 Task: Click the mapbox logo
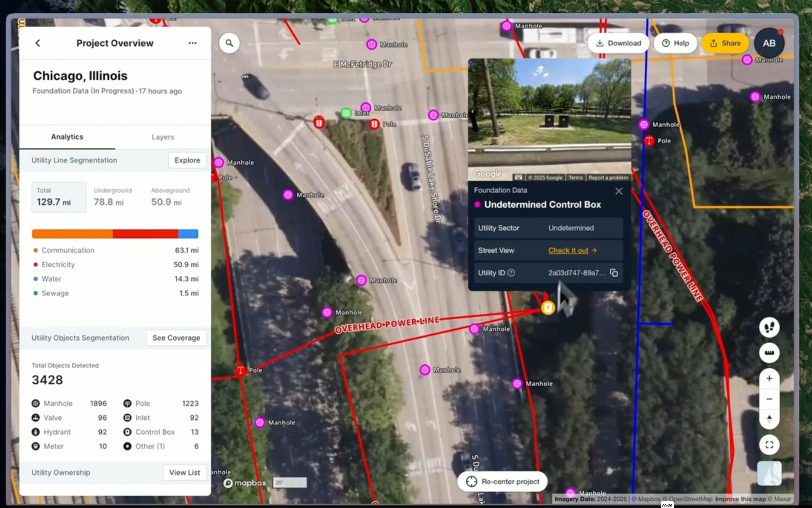click(x=245, y=483)
